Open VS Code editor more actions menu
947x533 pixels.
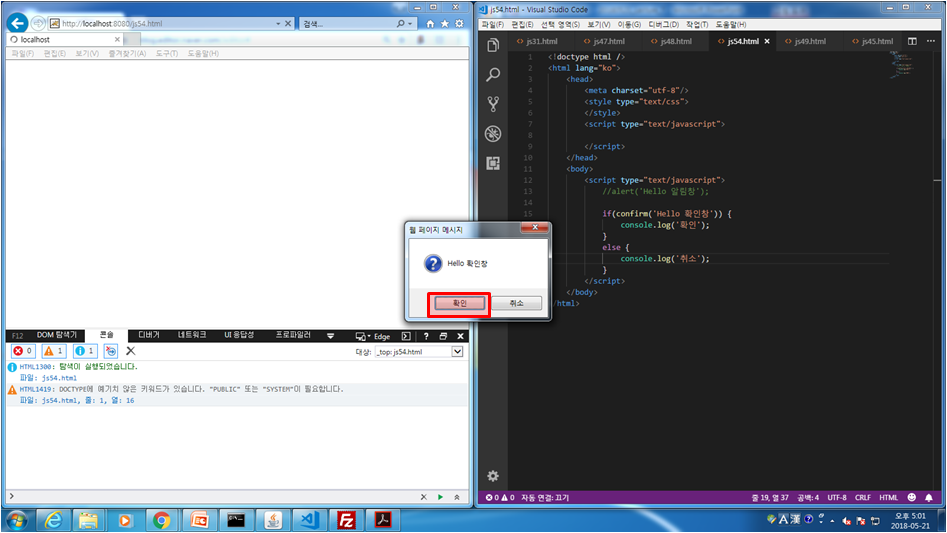(x=931, y=41)
